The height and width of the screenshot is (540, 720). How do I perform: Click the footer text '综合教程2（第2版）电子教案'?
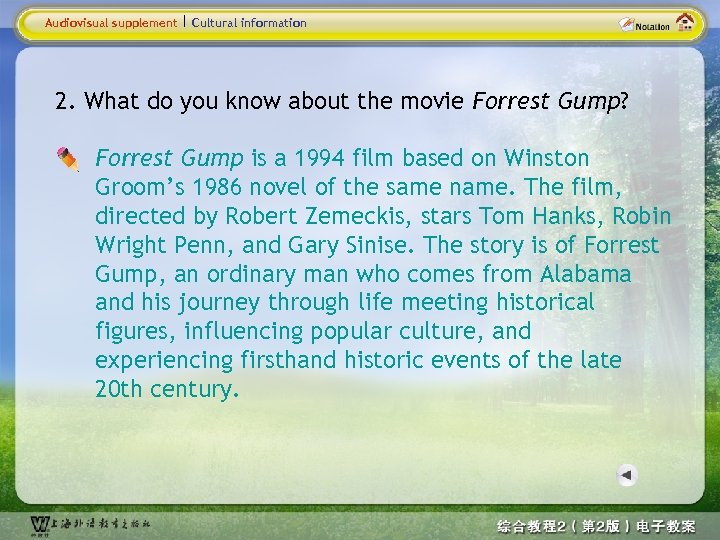[x=596, y=526]
